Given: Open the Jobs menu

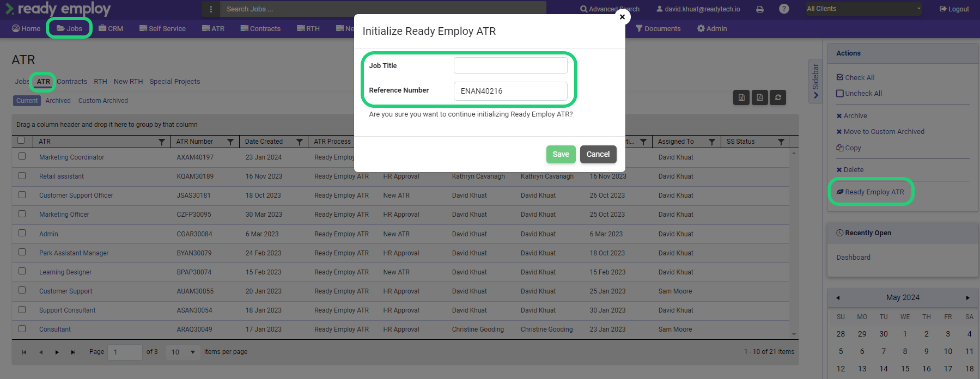Looking at the screenshot, I should (x=69, y=28).
